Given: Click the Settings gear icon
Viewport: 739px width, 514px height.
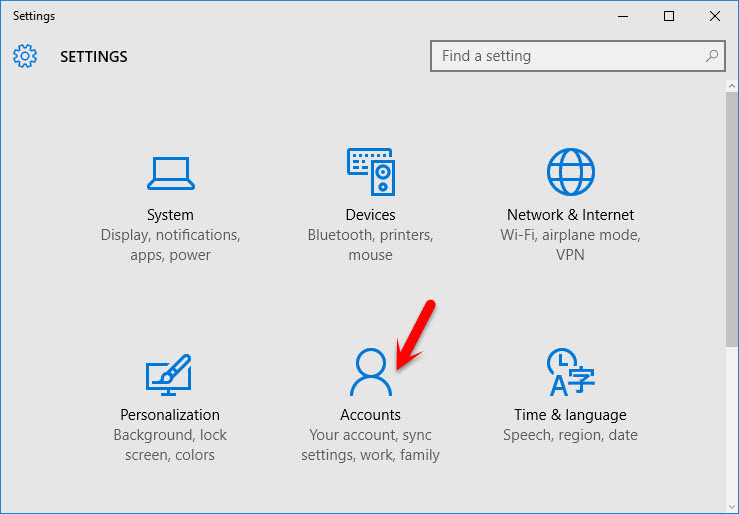Looking at the screenshot, I should [25, 56].
